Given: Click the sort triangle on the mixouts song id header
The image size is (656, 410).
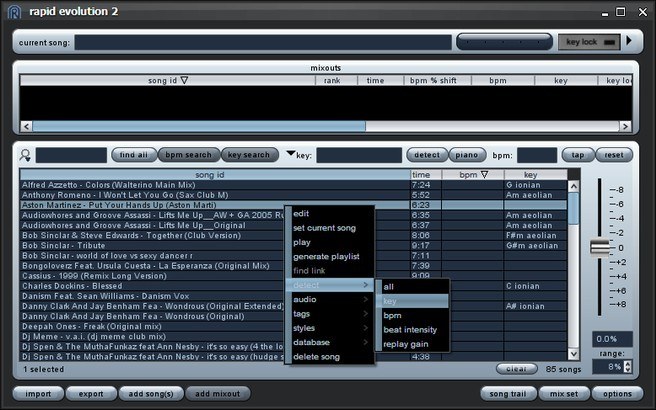Looking at the screenshot, I should [x=184, y=80].
